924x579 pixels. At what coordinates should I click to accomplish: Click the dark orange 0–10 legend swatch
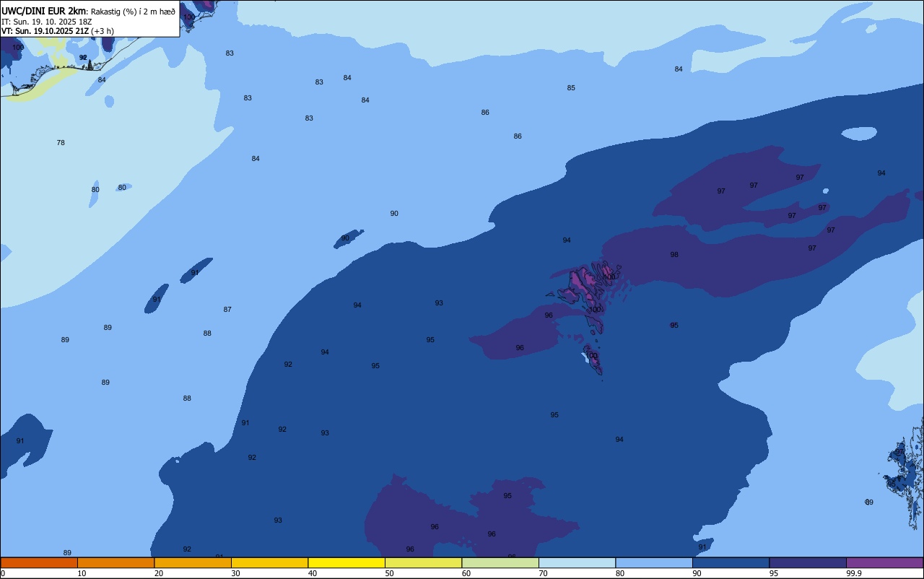(x=39, y=562)
